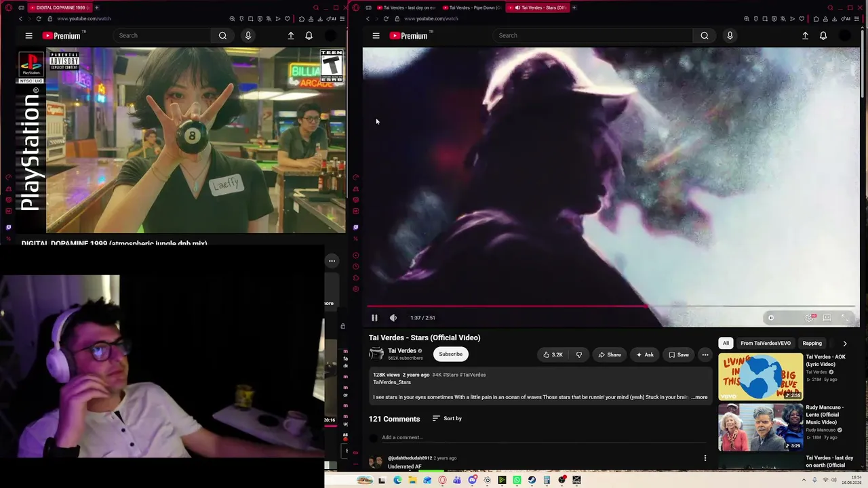Open Opera menu in right browser window
The height and width of the screenshot is (488, 868).
pos(356,7)
